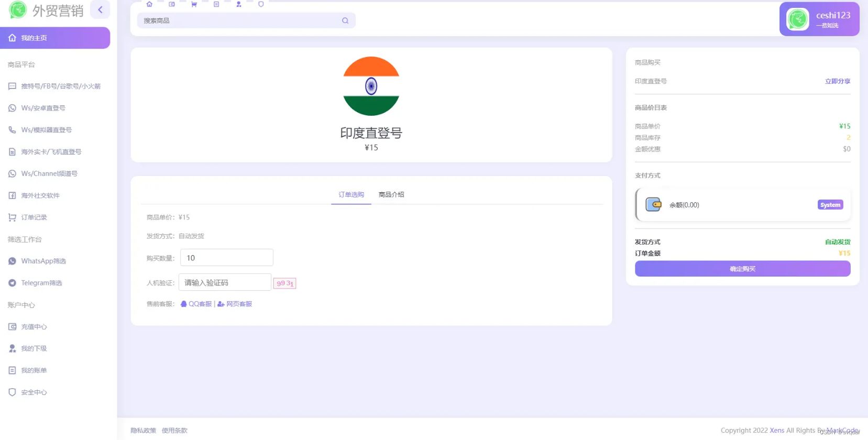Screen dimensions: 868x440
Task: Click the 印度直登号 product title
Action: coord(371,133)
